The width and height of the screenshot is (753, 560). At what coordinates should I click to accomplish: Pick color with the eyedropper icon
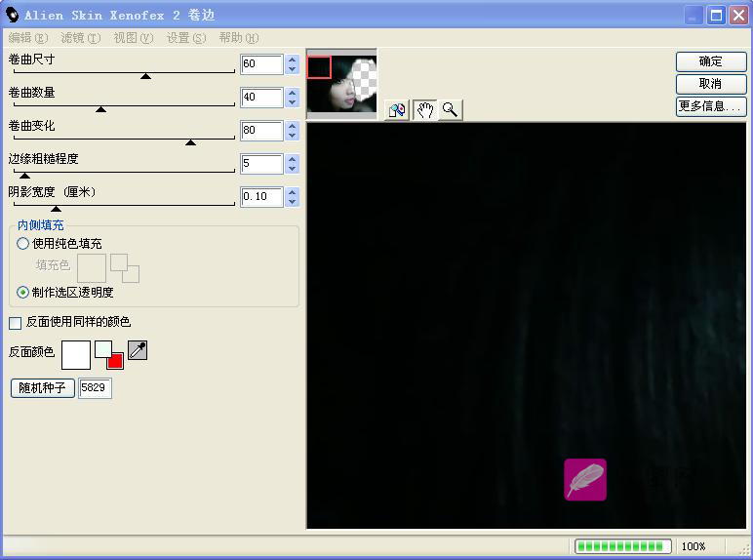coord(138,350)
